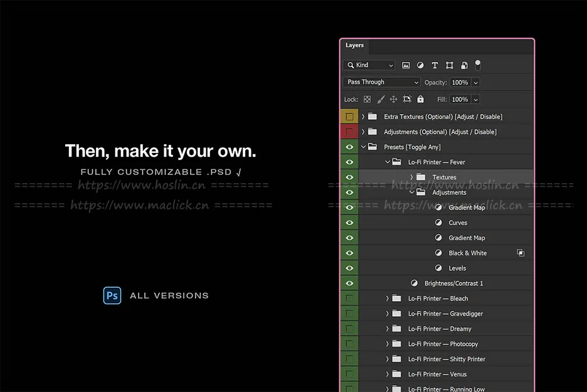Select the Curves adjustment layer

pyautogui.click(x=458, y=223)
